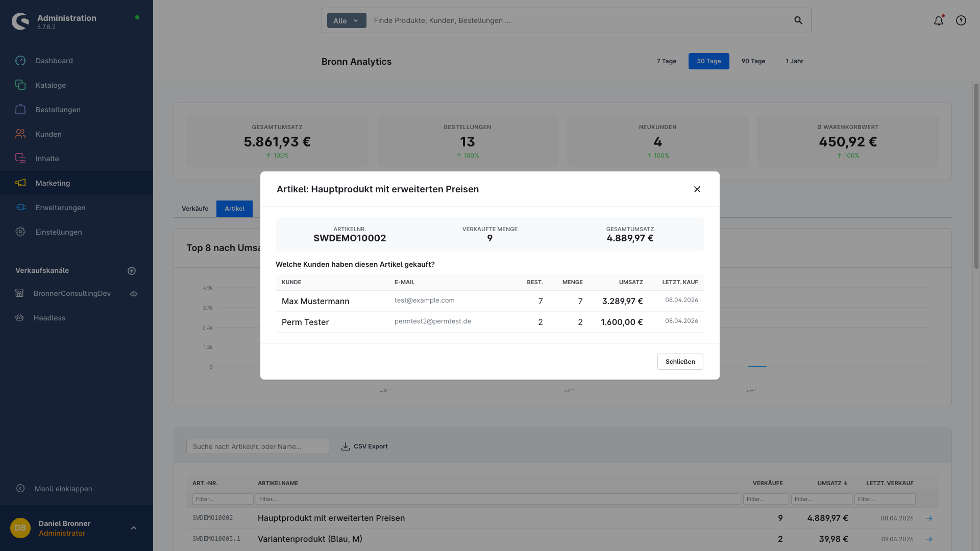Image resolution: width=980 pixels, height=551 pixels.
Task: Open details arrow for SWDEMO10002 row
Action: [929, 518]
